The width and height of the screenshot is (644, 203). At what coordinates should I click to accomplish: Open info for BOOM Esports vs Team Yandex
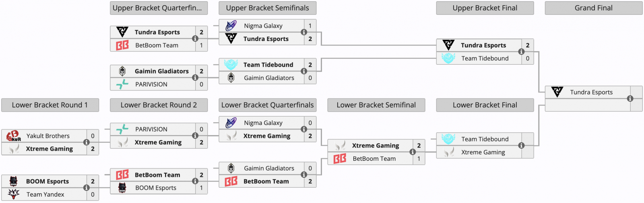87,188
